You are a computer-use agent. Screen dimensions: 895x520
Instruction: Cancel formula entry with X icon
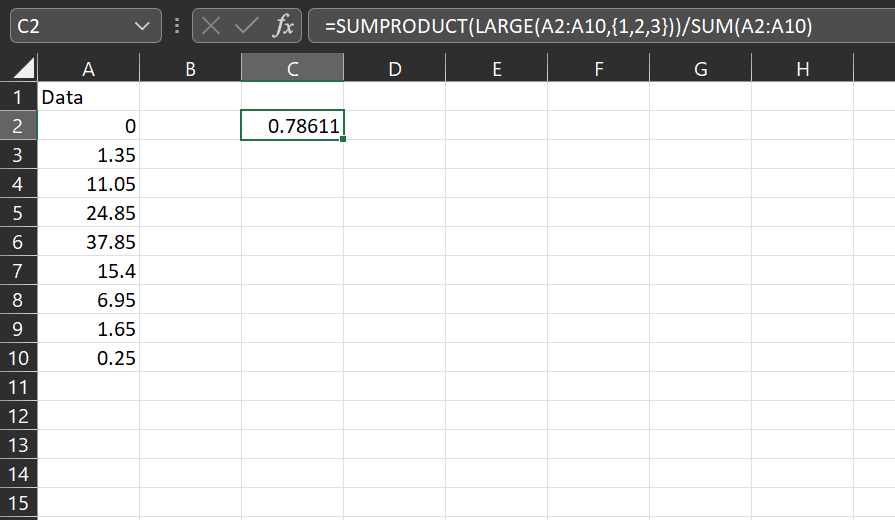click(x=211, y=26)
